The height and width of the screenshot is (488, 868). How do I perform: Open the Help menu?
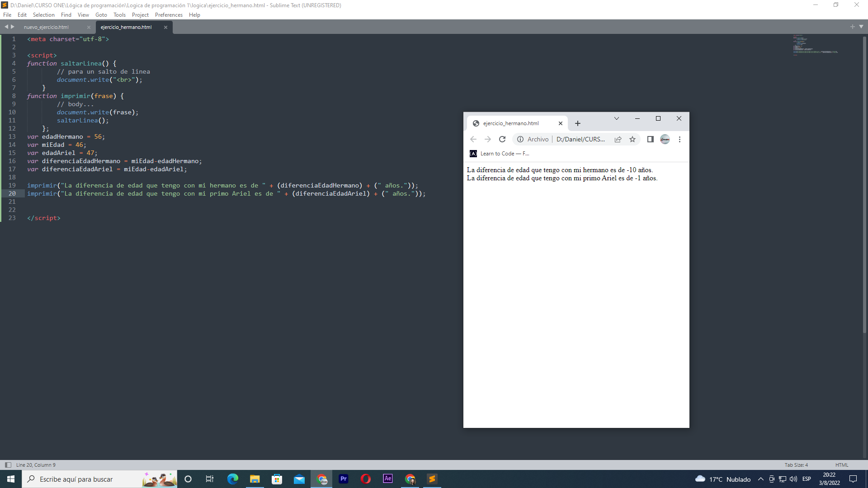click(x=194, y=15)
